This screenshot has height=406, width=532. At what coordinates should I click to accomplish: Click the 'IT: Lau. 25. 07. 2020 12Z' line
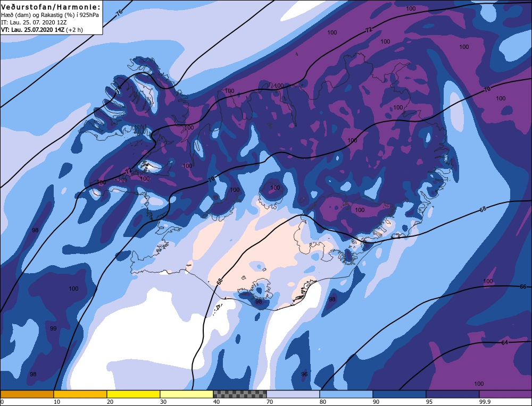(x=34, y=22)
